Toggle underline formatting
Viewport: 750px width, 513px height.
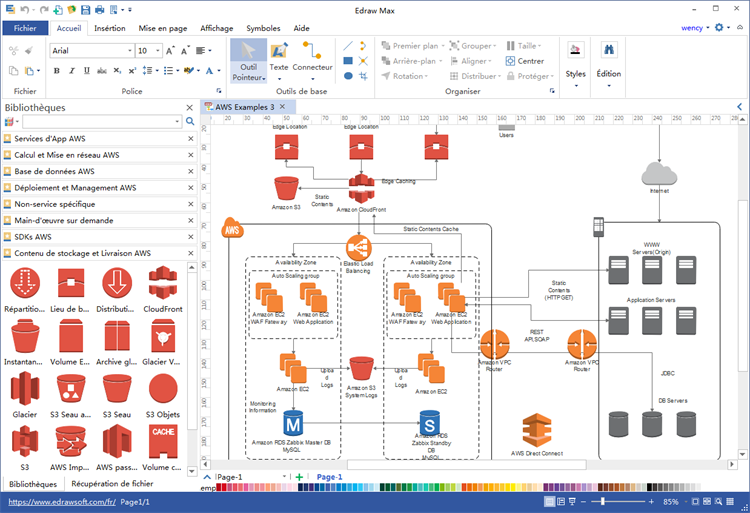point(87,71)
